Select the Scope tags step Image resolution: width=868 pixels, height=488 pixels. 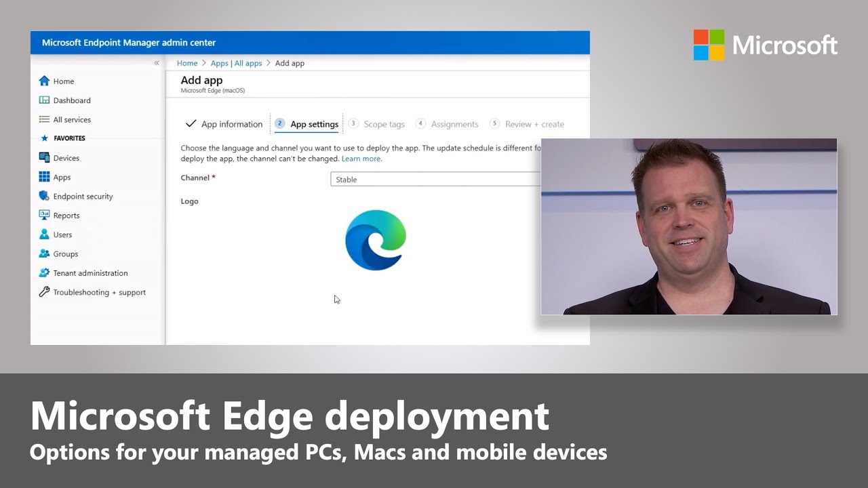[x=376, y=124]
